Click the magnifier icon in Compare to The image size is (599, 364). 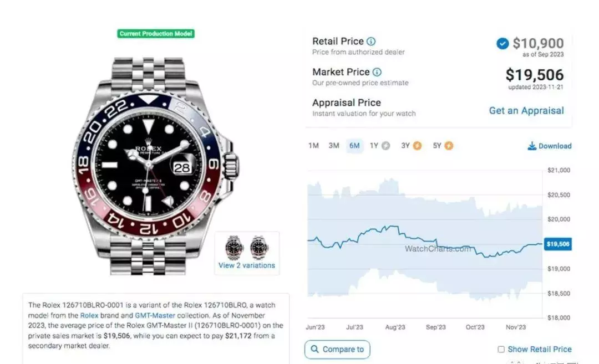[315, 349]
